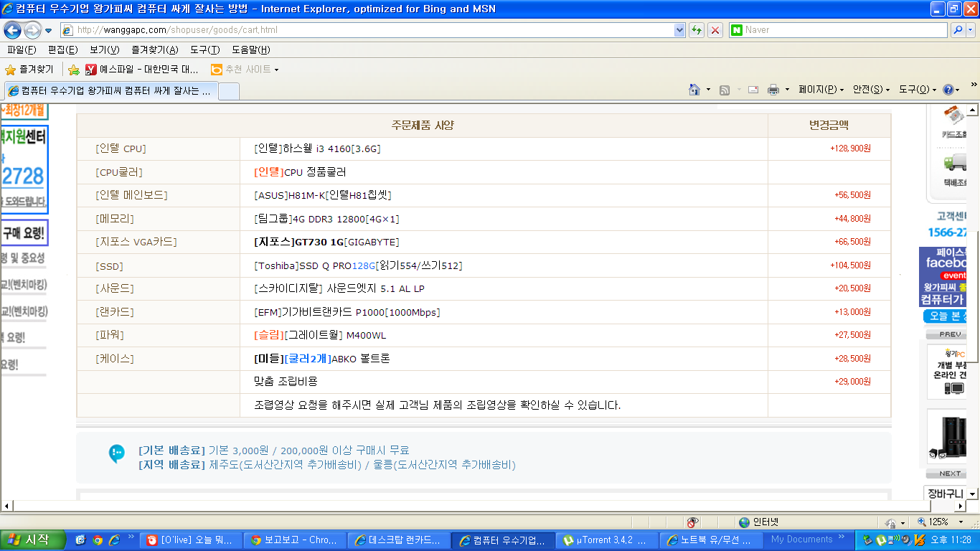Open the 페이지(P) command bar menu
The height and width of the screenshot is (551, 980).
[x=821, y=90]
